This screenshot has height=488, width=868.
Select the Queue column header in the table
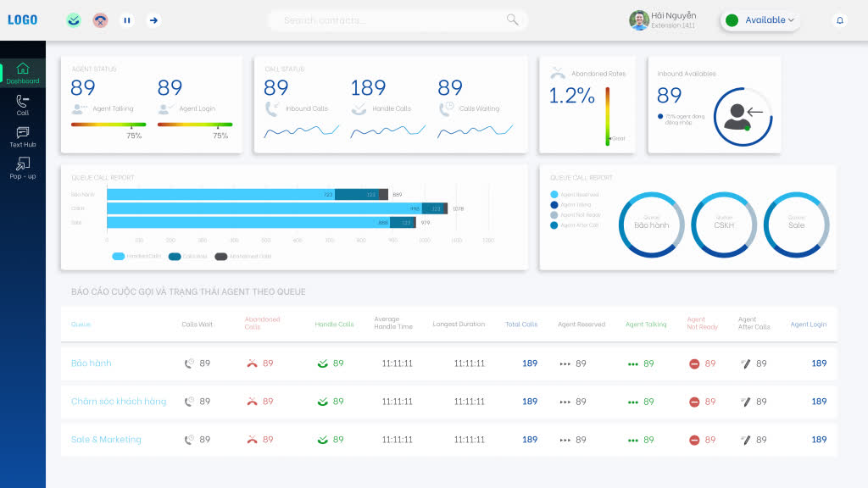click(x=80, y=324)
